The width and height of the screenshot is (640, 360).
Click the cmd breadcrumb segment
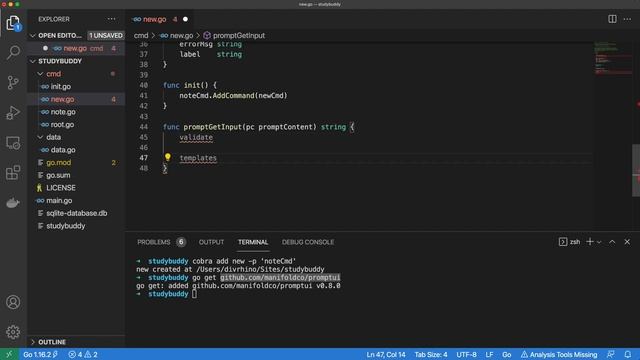pyautogui.click(x=141, y=36)
